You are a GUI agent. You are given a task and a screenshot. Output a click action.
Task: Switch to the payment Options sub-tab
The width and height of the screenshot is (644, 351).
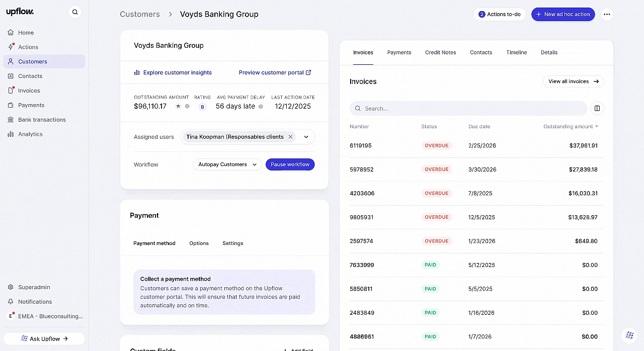click(x=199, y=243)
